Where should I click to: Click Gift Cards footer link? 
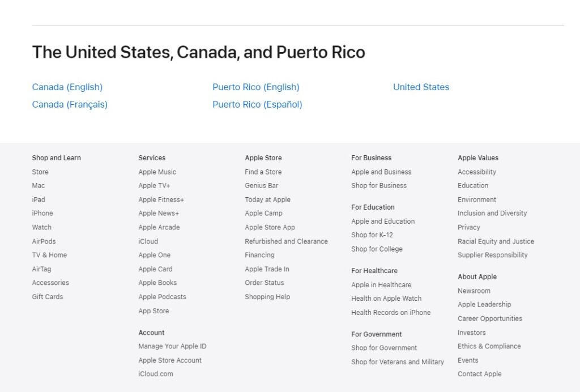pos(48,297)
